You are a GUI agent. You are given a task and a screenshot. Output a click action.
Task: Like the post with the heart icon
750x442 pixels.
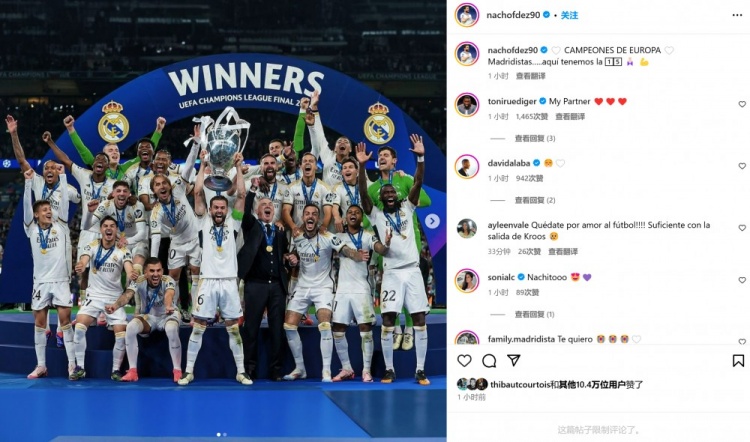tap(464, 361)
